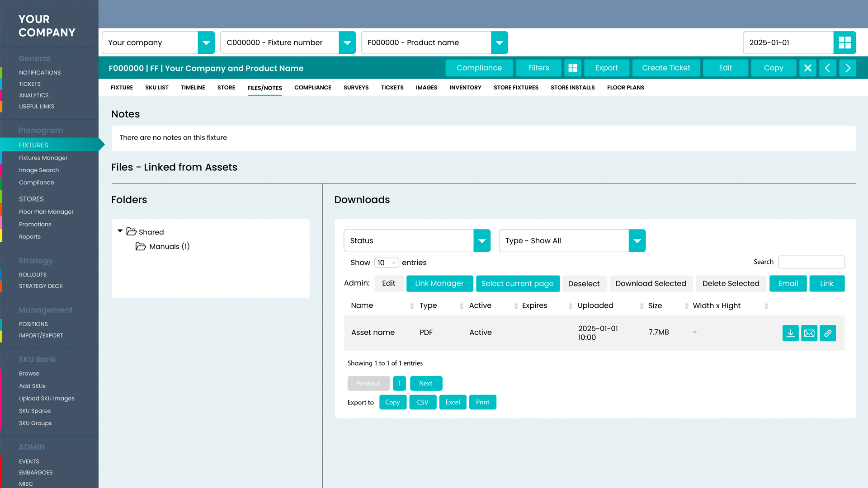Export table to Excel

tap(453, 402)
